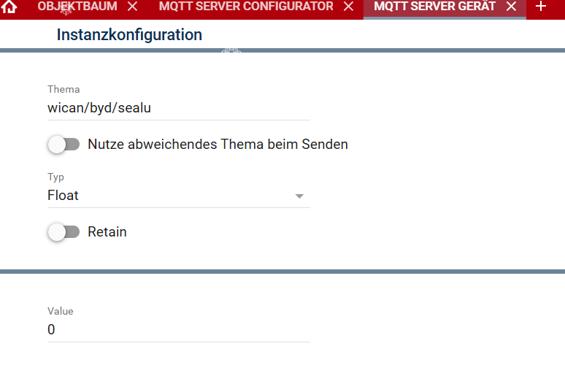Click the Typ dropdown arrow
Screen dimensions: 565x392
(299, 196)
